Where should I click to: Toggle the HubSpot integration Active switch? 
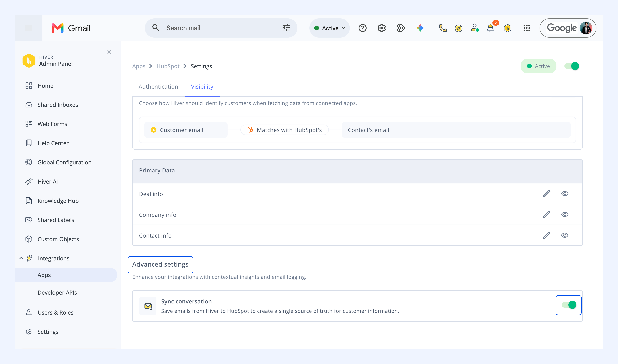coord(572,66)
